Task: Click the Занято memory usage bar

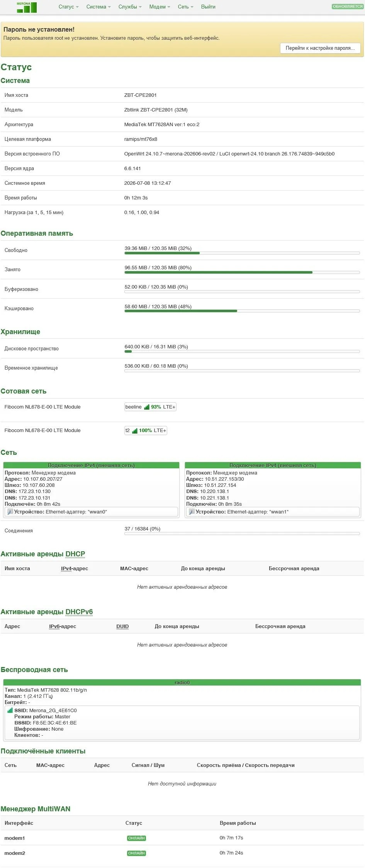Action: pos(242,272)
